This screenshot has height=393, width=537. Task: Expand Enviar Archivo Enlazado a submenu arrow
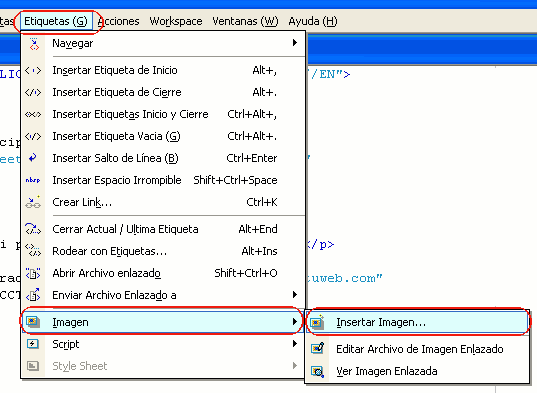click(x=295, y=294)
